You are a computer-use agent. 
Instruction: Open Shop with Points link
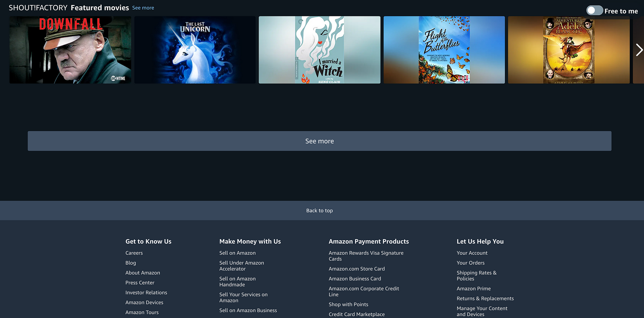[x=348, y=304]
